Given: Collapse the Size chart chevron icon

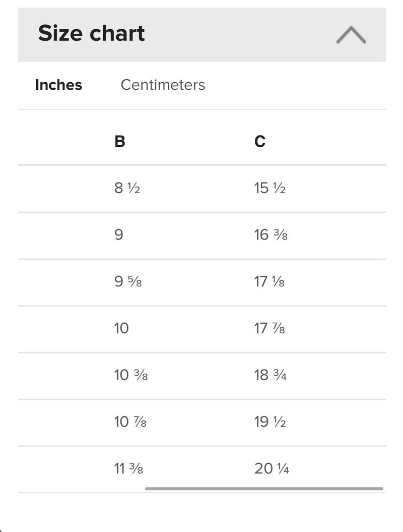Looking at the screenshot, I should [x=351, y=35].
